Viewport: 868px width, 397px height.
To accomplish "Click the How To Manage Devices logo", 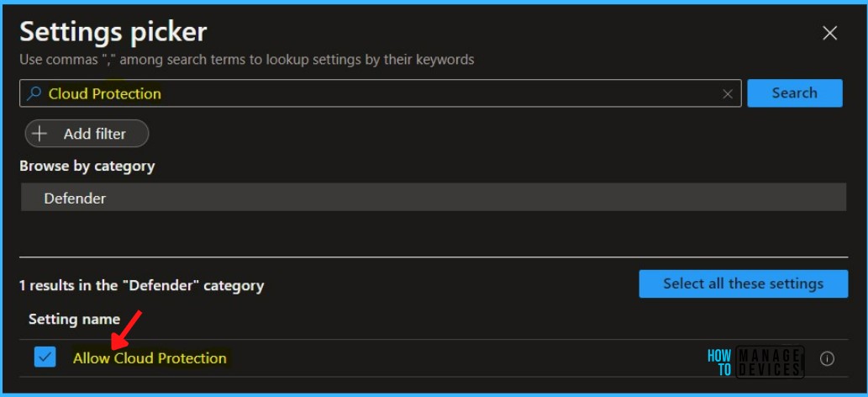I will pos(755,362).
